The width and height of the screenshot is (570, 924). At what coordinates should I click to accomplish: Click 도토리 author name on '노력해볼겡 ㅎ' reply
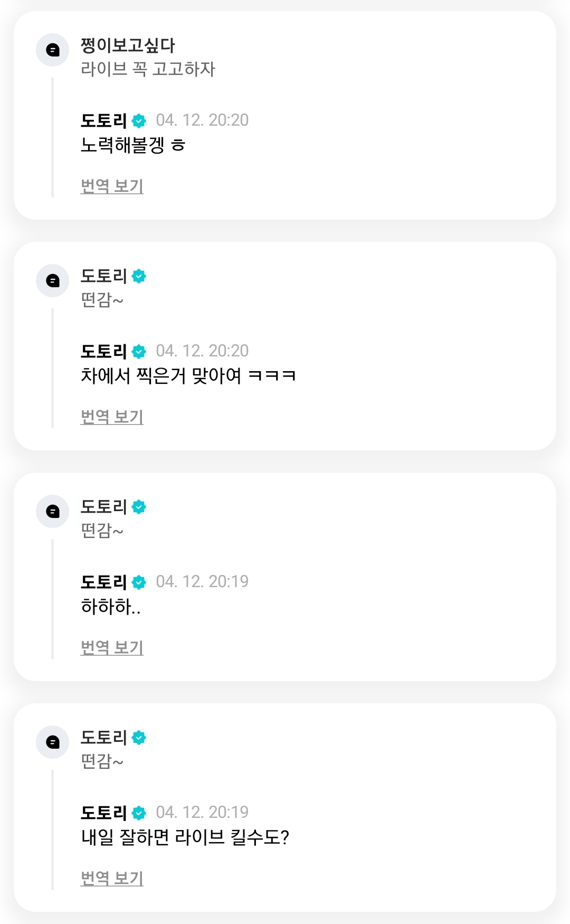[x=103, y=121]
